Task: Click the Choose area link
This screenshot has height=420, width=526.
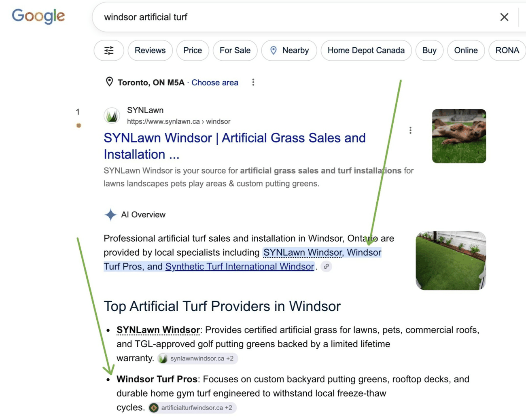Action: coord(215,83)
